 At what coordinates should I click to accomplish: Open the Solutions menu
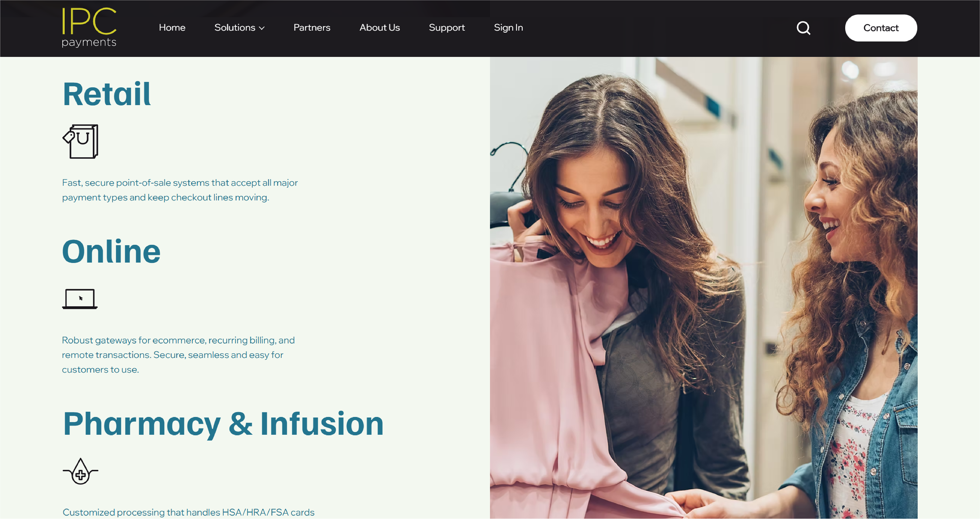pos(239,27)
